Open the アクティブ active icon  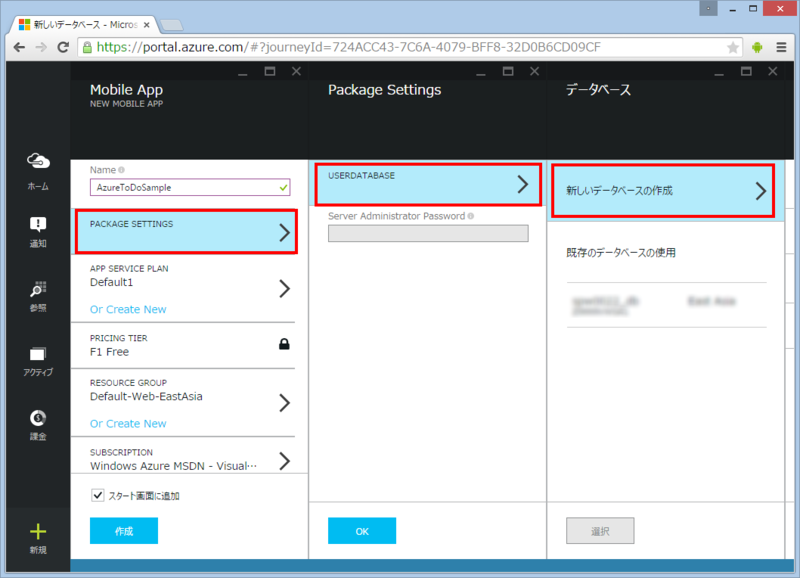coord(38,354)
